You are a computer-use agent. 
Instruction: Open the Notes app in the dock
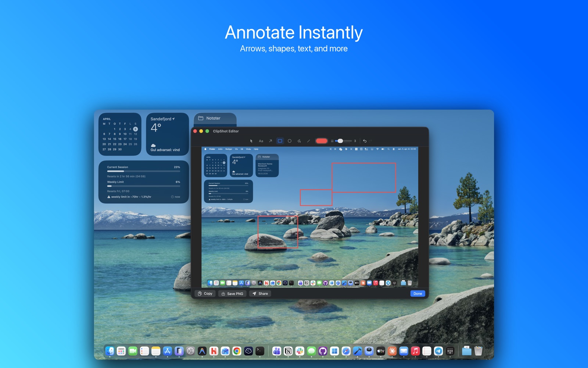(156, 351)
